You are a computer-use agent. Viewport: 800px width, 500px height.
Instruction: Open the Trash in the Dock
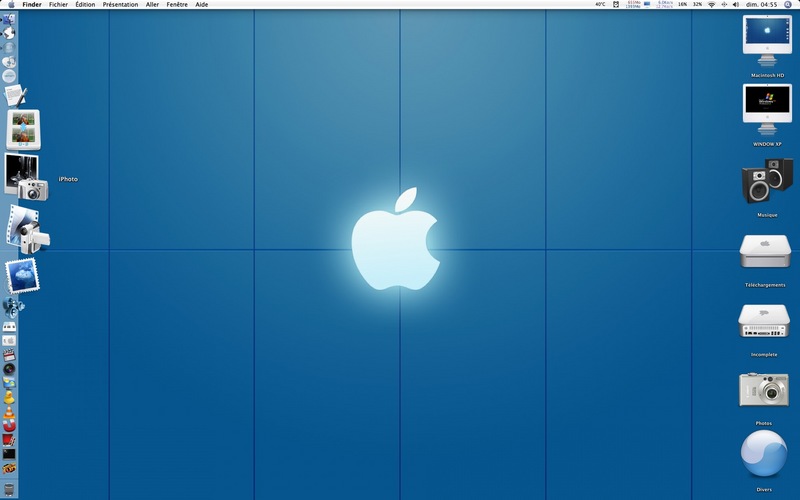pyautogui.click(x=9, y=490)
